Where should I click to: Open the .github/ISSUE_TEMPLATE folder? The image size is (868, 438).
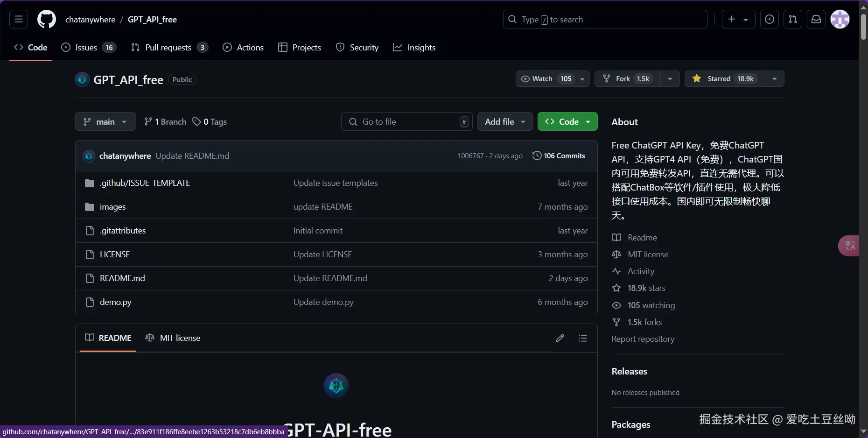point(145,183)
